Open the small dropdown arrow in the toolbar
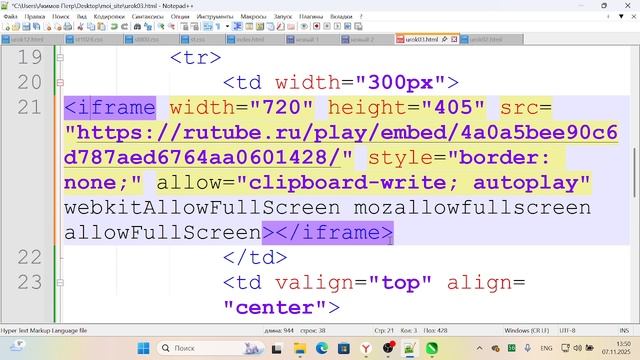Viewport: 640px width, 360px height. [x=227, y=27]
